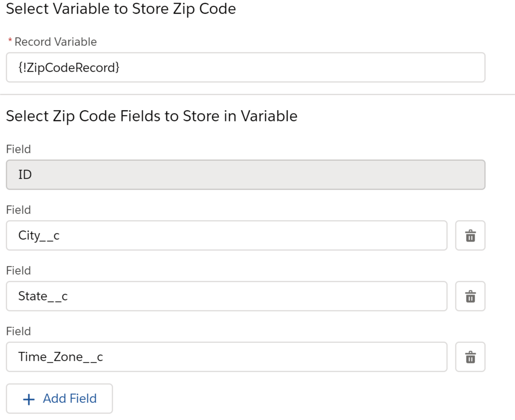The image size is (515, 420).
Task: Click the Field label above ID
Action: coord(18,149)
